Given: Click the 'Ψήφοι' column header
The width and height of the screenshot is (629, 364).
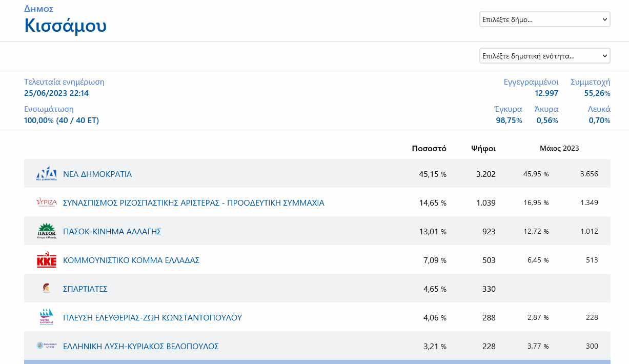Looking at the screenshot, I should point(483,149).
